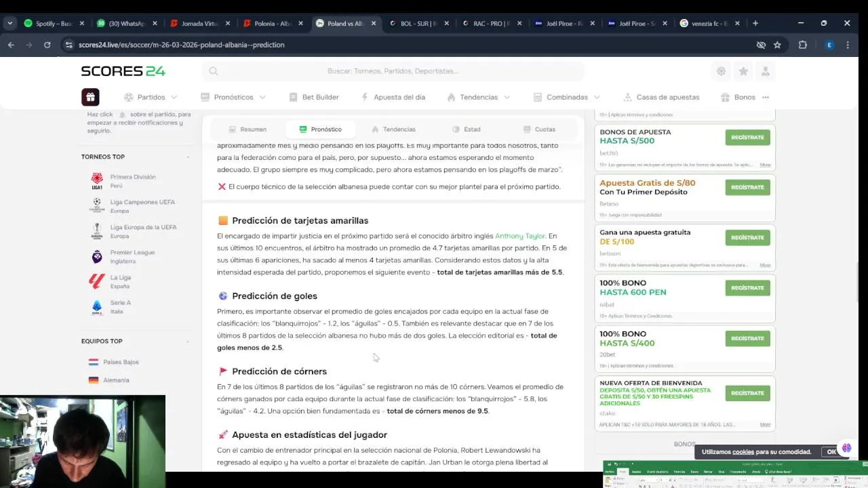The image size is (868, 488).
Task: Click the tab search dropdown arrow
Action: (9, 23)
